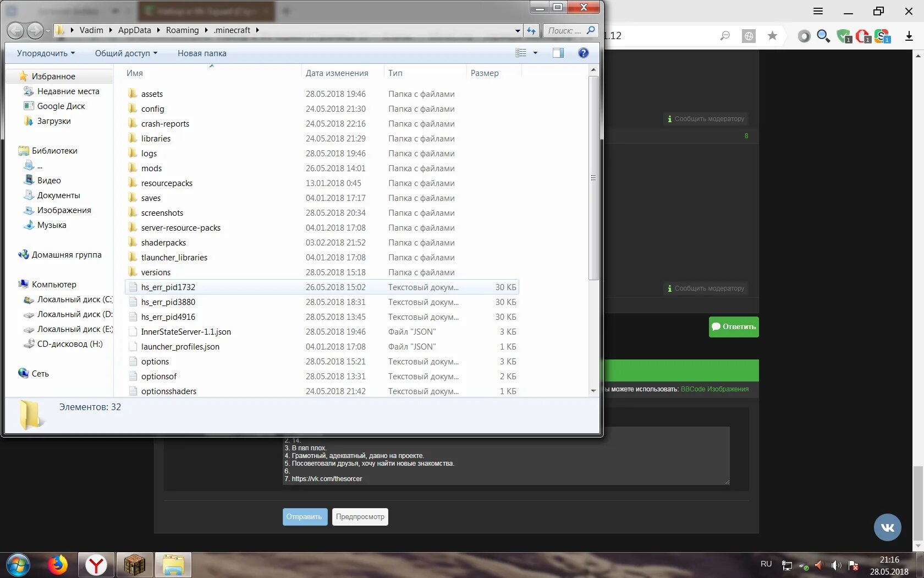
Task: Select Избранное in the navigation pane
Action: (53, 77)
